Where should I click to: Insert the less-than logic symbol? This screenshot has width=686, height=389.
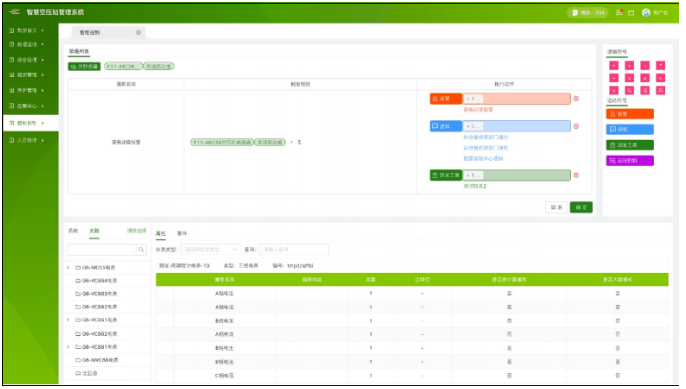(x=661, y=78)
